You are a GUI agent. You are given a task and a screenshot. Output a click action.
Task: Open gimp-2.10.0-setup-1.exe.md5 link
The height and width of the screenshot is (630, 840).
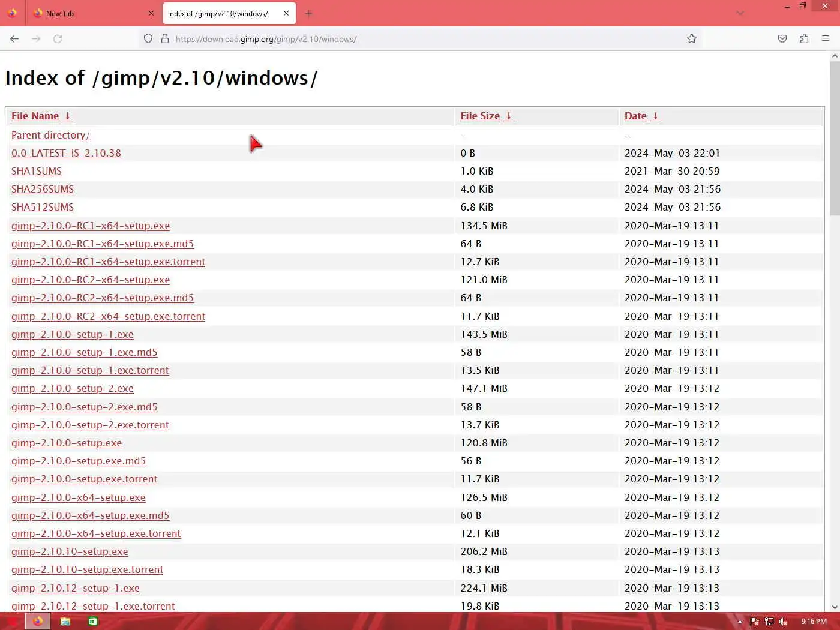point(84,352)
